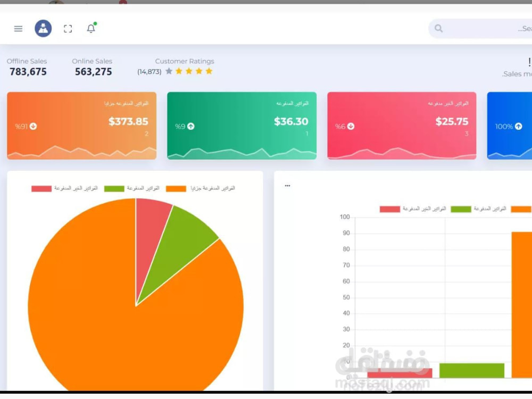Click the search magnifier icon
Image resolution: width=532 pixels, height=399 pixels.
439,29
